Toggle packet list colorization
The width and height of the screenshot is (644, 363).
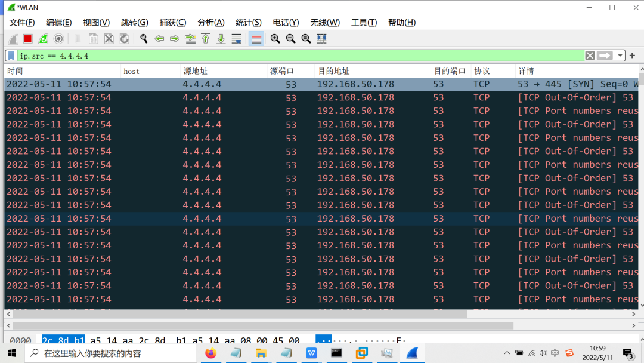tap(256, 39)
